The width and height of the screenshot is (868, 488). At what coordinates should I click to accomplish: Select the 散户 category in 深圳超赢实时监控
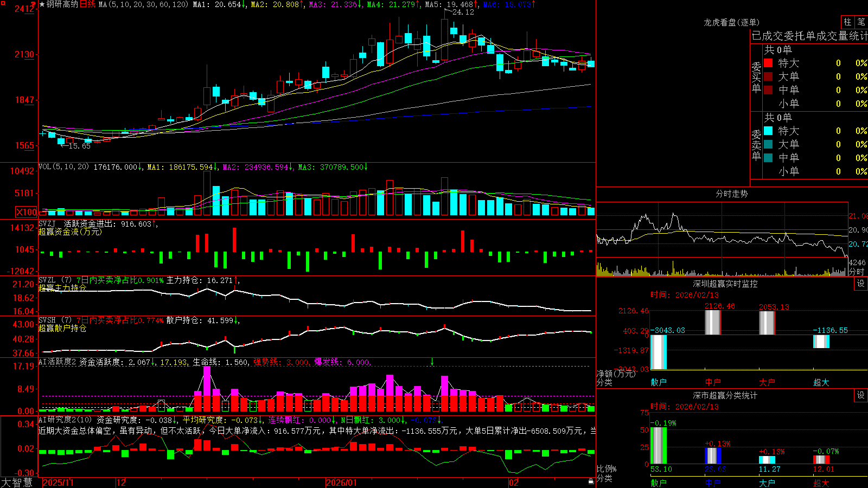[659, 382]
